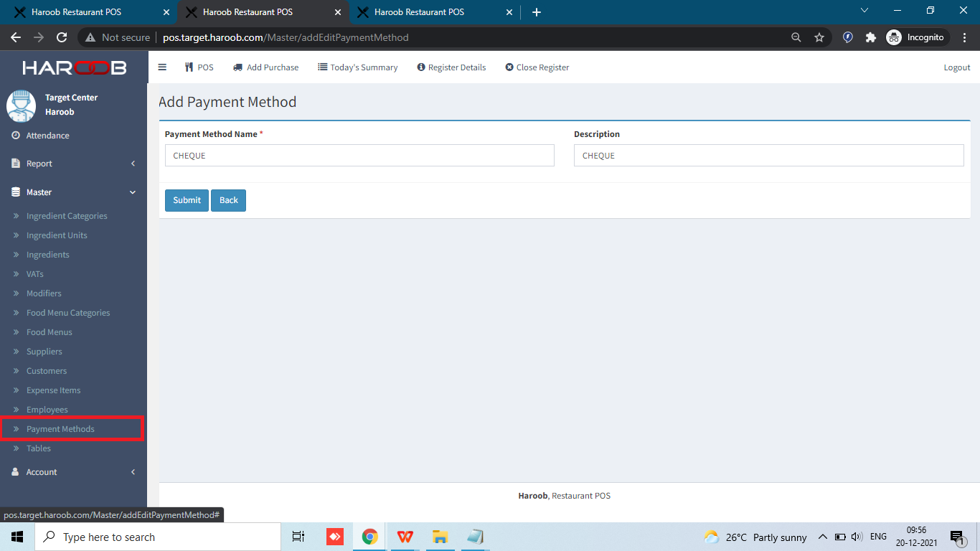Show hidden system tray icons
The width and height of the screenshot is (980, 551).
point(823,537)
